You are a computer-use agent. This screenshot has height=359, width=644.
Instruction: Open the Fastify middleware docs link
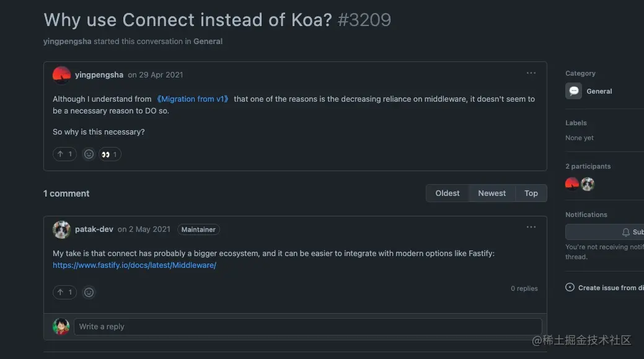click(x=135, y=265)
